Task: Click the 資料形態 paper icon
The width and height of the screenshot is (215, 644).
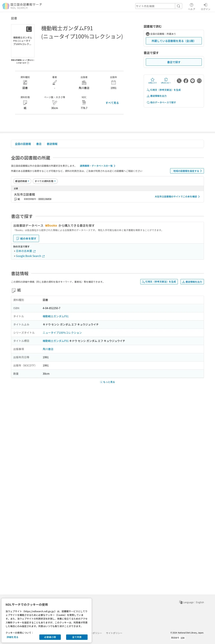Action: coord(25,102)
